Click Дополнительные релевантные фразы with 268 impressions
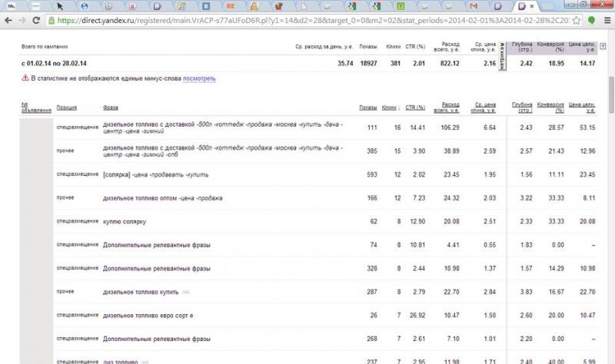This screenshot has width=615, height=364. (x=157, y=339)
